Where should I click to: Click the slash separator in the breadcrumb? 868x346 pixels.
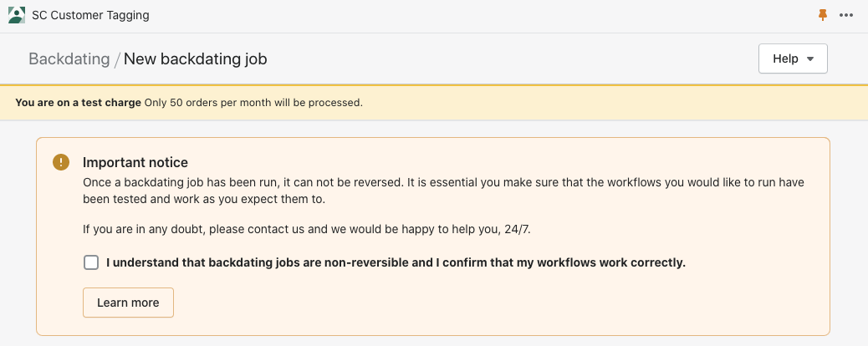117,59
